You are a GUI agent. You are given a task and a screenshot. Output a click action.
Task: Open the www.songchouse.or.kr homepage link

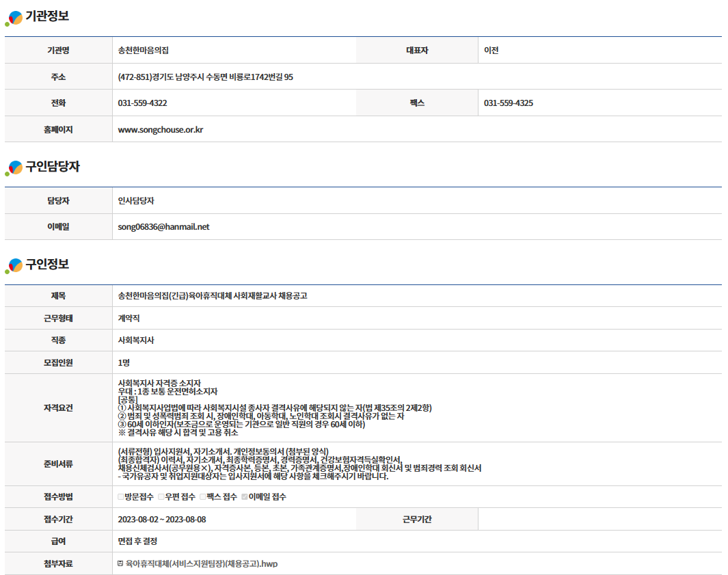click(160, 129)
